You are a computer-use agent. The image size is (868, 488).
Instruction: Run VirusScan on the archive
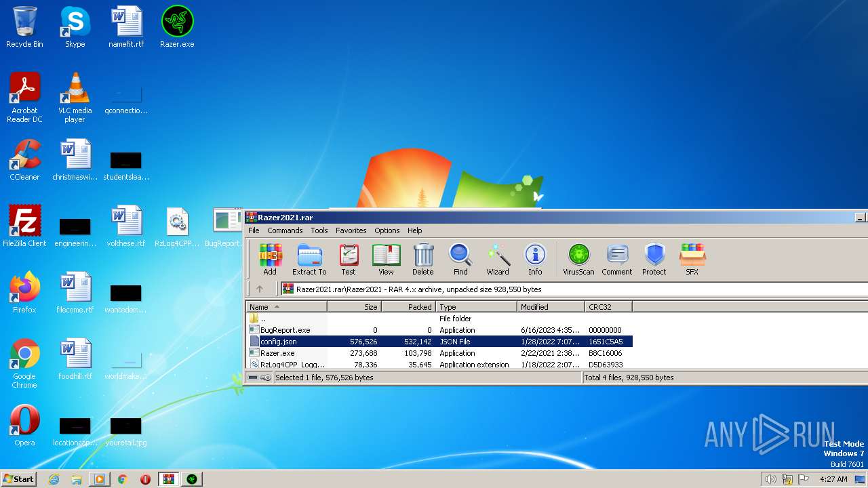pyautogui.click(x=578, y=260)
